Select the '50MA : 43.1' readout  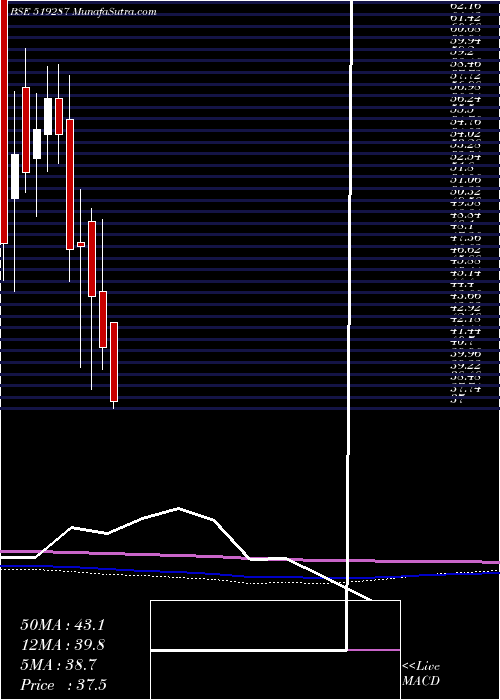click(x=62, y=625)
